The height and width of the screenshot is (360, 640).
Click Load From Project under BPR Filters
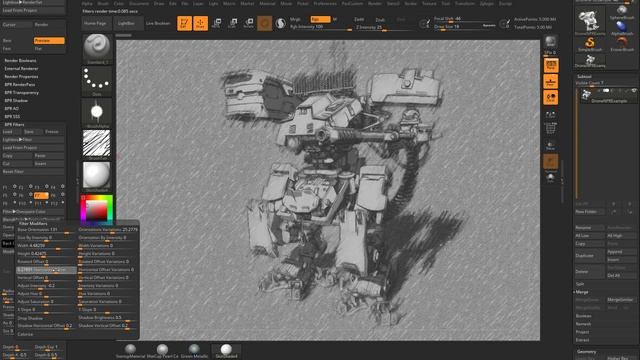pyautogui.click(x=33, y=148)
